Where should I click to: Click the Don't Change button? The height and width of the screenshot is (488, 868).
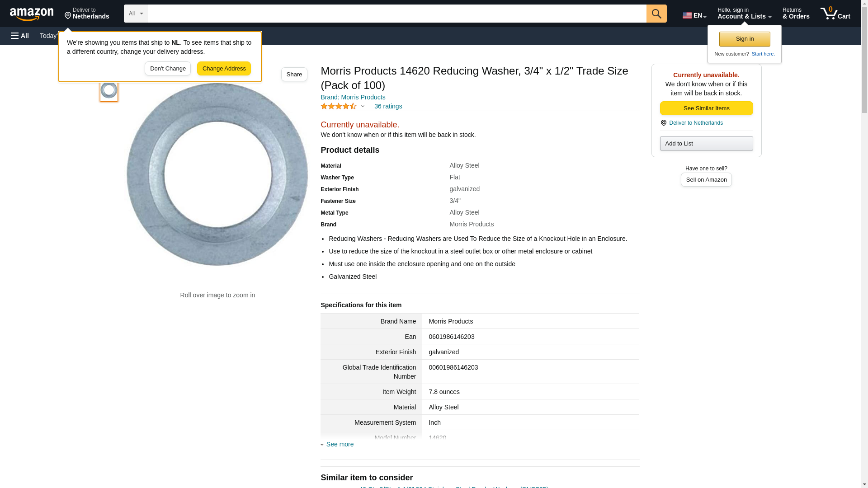[168, 69]
